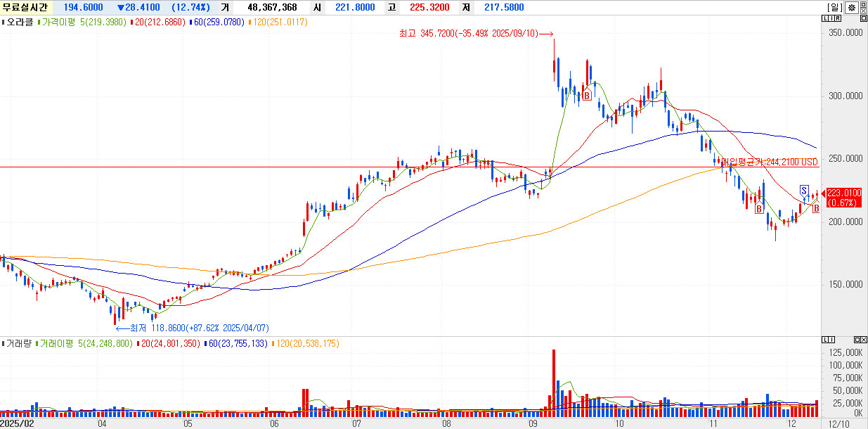Screen dimensions: 868x429
Task: Click the [일] daily period label
Action: pos(835,8)
